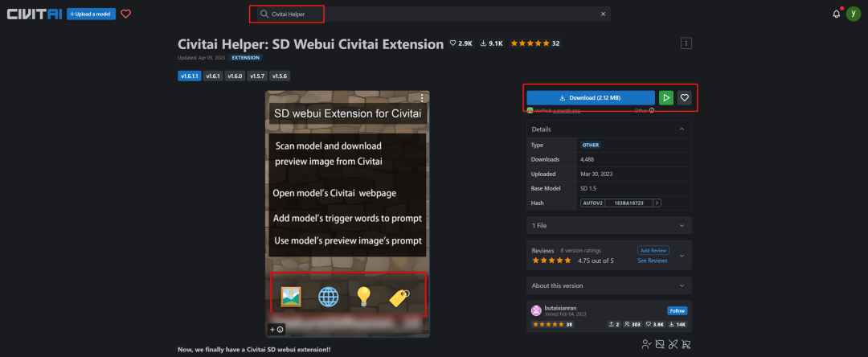The height and width of the screenshot is (357, 868).
Task: Open the notifications bell
Action: tap(837, 14)
